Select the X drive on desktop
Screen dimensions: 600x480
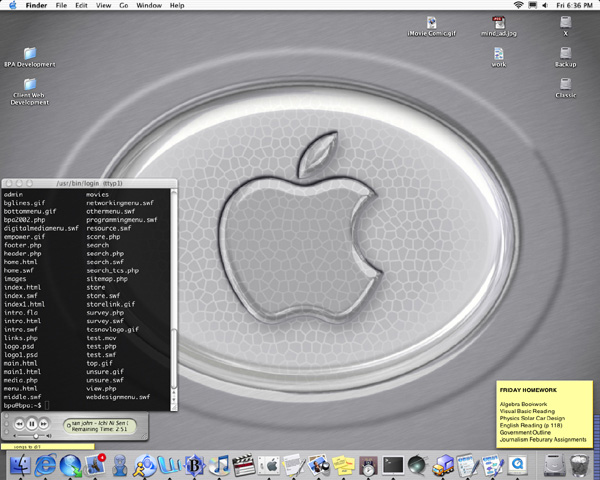566,26
